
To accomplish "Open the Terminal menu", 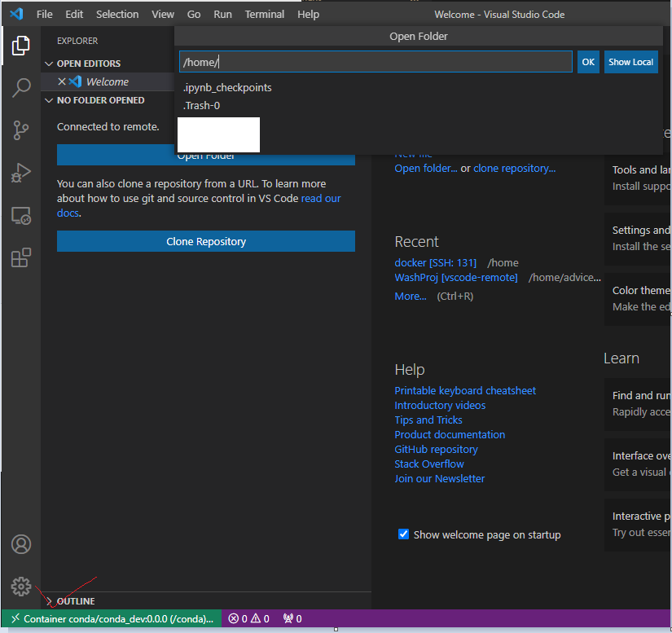I will [265, 14].
